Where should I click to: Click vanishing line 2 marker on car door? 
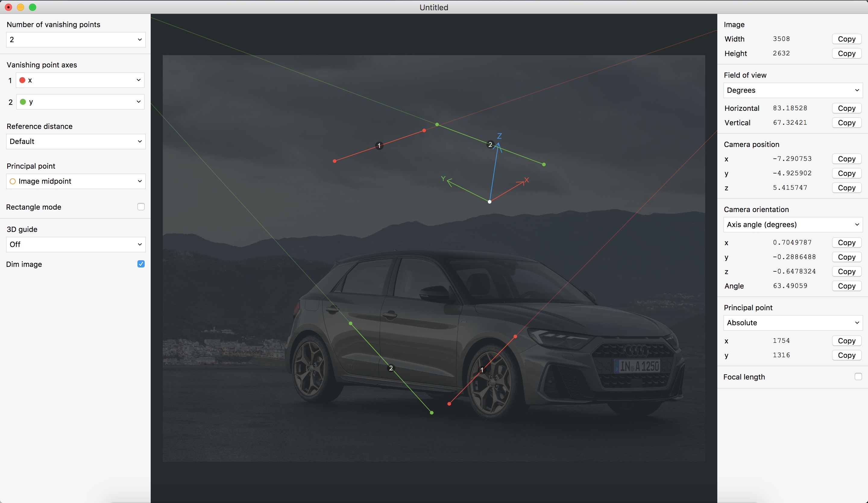pyautogui.click(x=391, y=368)
